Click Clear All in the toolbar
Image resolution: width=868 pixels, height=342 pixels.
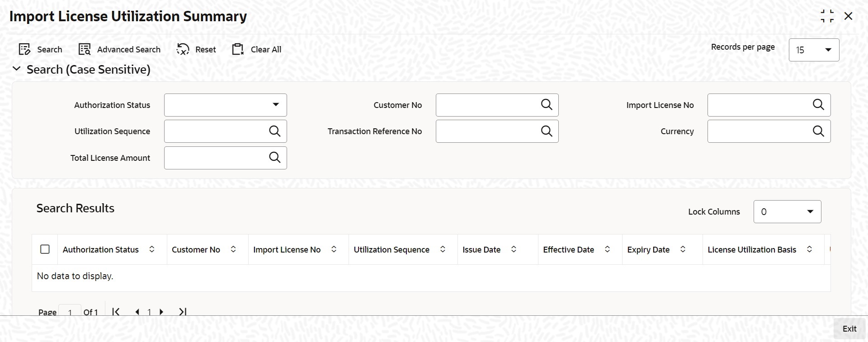256,49
